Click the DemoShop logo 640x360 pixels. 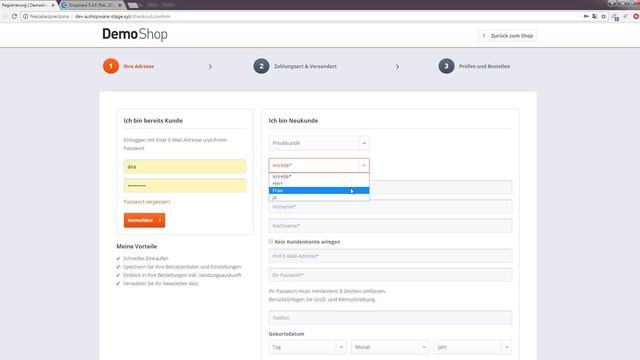click(135, 34)
